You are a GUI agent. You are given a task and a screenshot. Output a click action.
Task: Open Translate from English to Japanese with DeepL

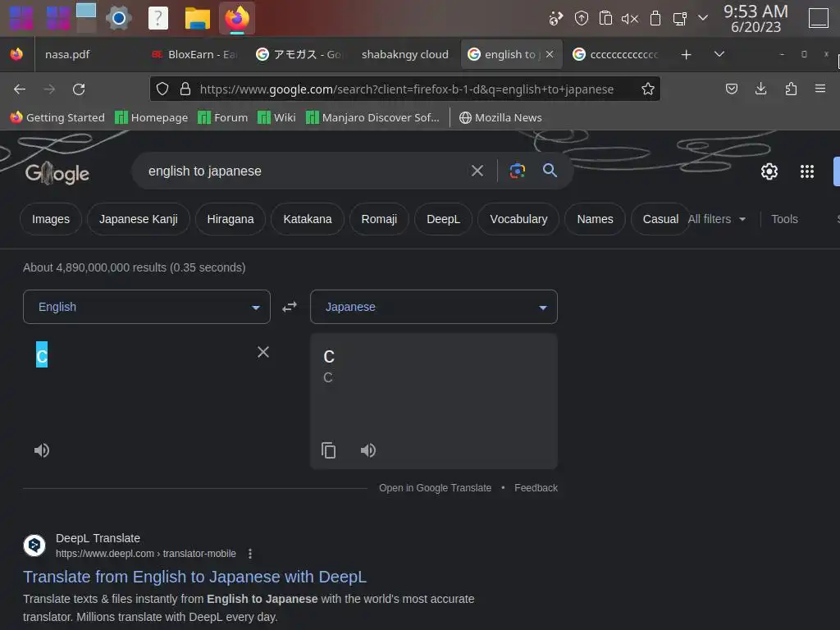pyautogui.click(x=195, y=577)
